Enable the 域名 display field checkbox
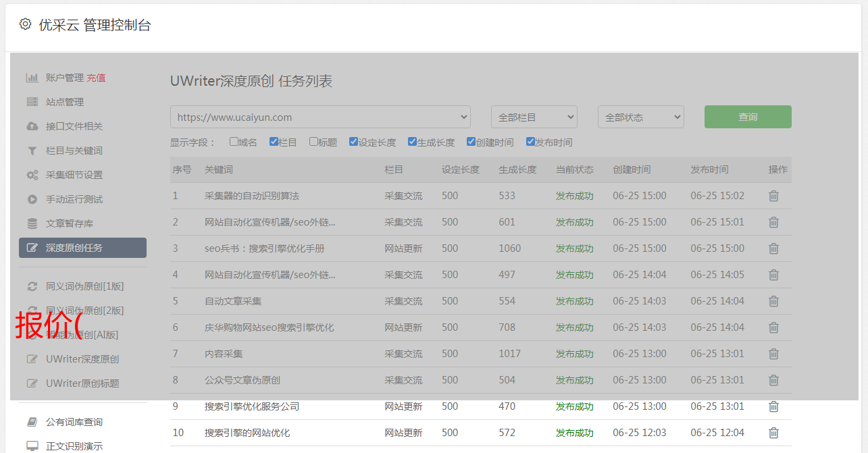Viewport: 868px width, 453px height. coord(234,142)
